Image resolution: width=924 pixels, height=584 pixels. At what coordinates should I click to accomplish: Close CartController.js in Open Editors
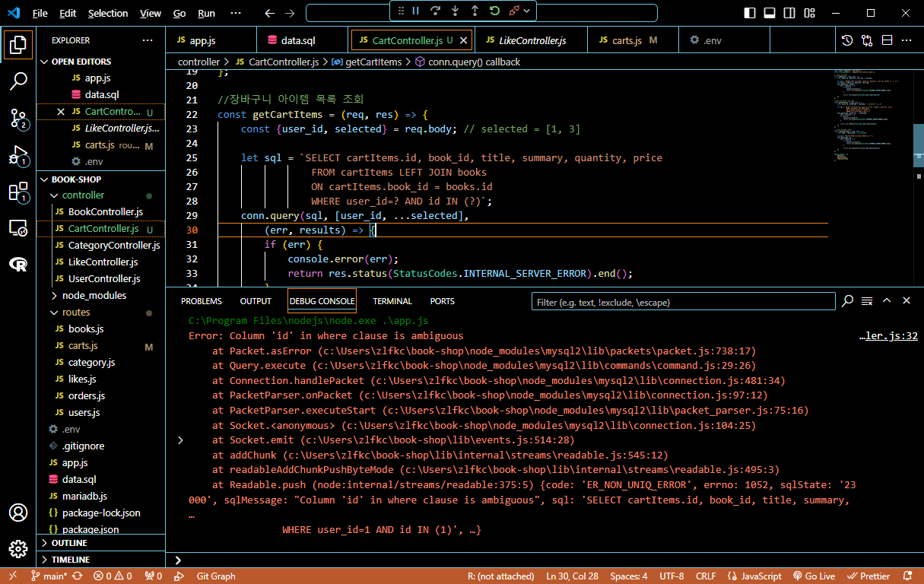coord(61,112)
